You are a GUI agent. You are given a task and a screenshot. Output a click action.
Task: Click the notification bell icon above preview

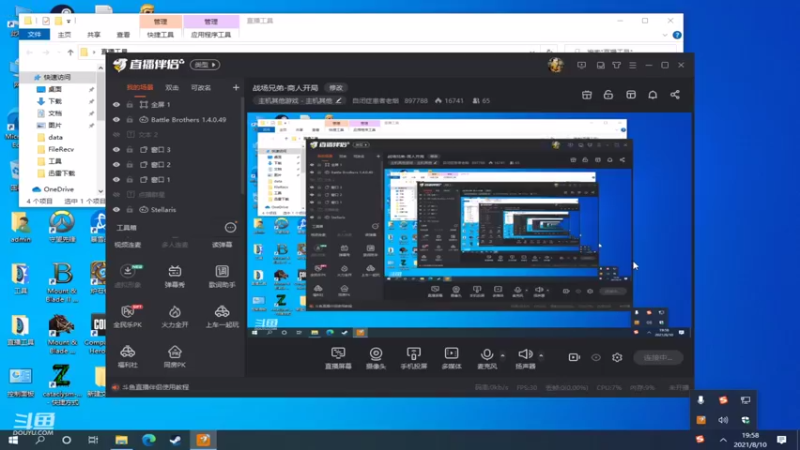[653, 95]
